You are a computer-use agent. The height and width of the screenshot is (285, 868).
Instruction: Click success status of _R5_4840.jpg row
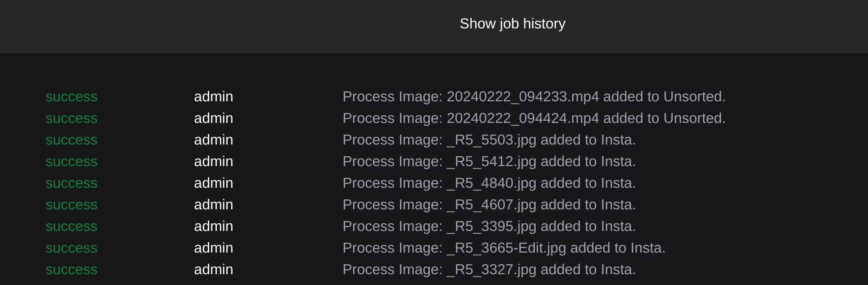point(71,183)
